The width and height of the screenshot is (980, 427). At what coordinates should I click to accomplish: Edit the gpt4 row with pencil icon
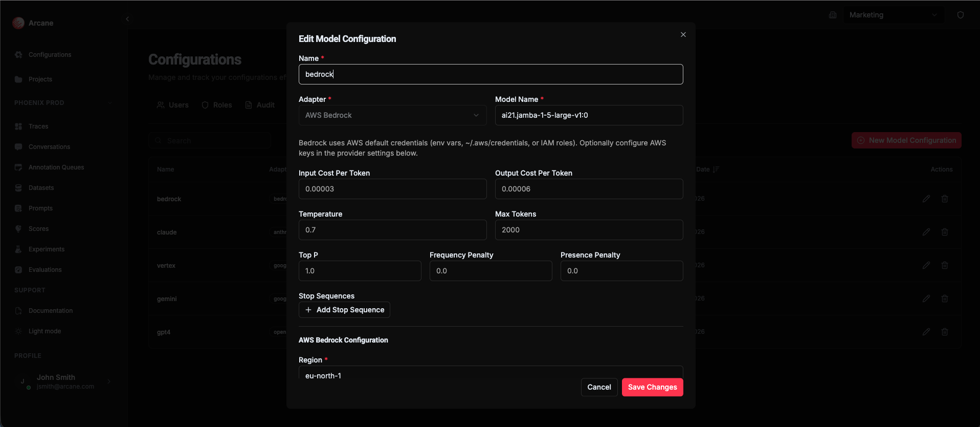926,332
